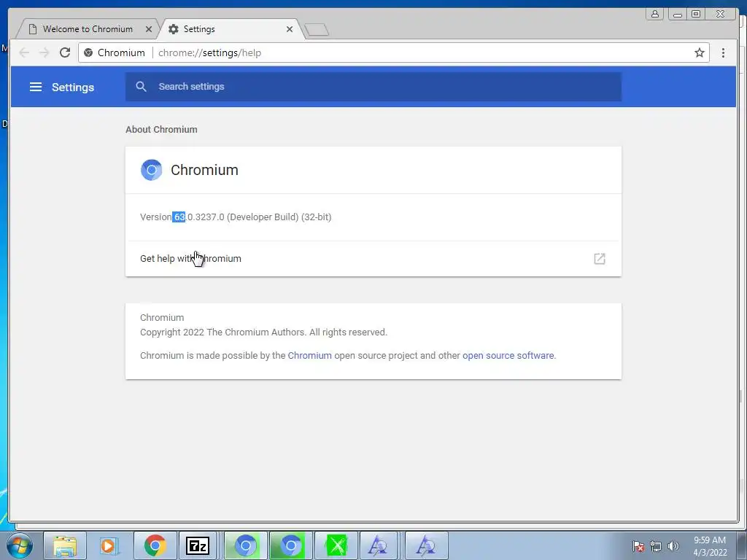This screenshot has width=747, height=560.
Task: Open 7-Zip from the taskbar
Action: click(198, 545)
